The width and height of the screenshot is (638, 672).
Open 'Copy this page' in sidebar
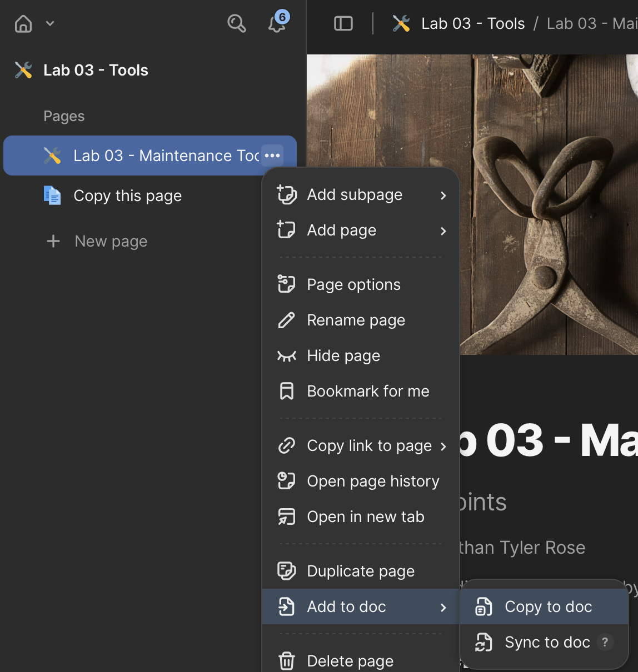pos(128,195)
